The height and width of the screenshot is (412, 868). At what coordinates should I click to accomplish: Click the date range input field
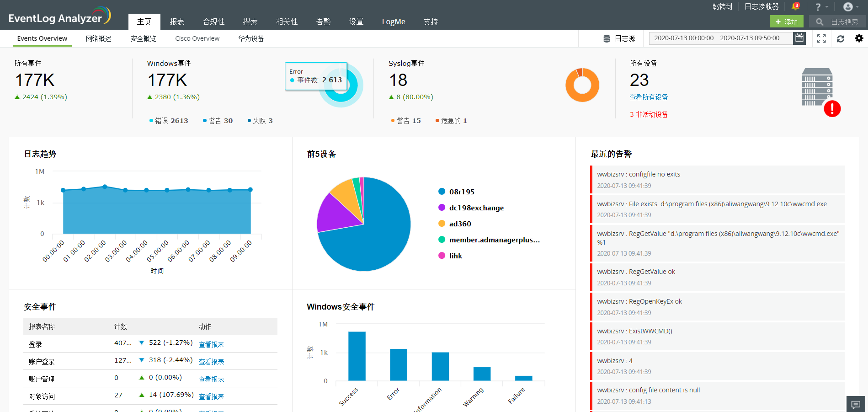(721, 38)
